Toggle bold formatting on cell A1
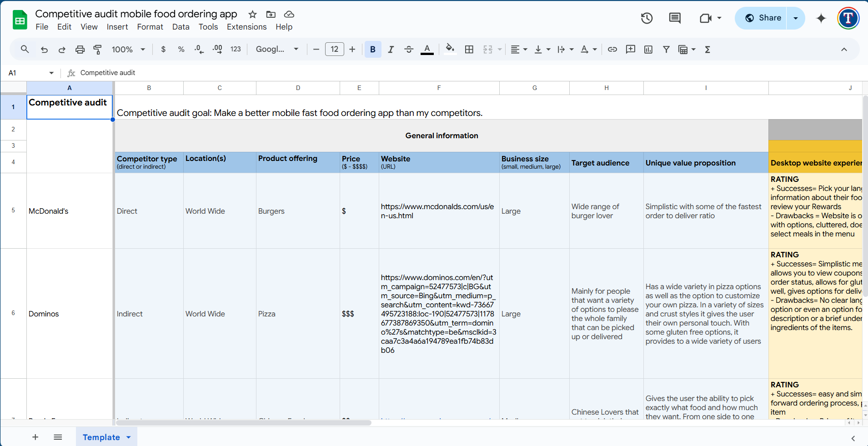Viewport: 868px width, 446px height. point(372,49)
